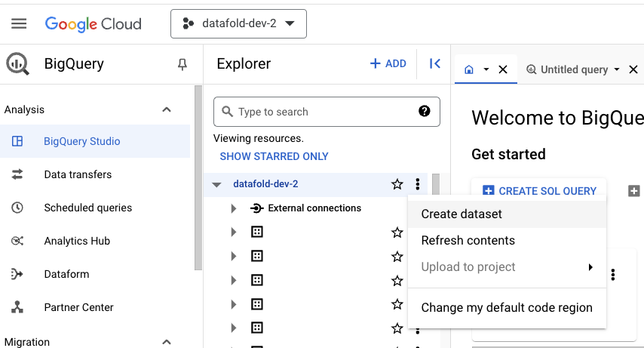644x348 pixels.
Task: Click the left navigation scrollbar
Action: (198, 177)
